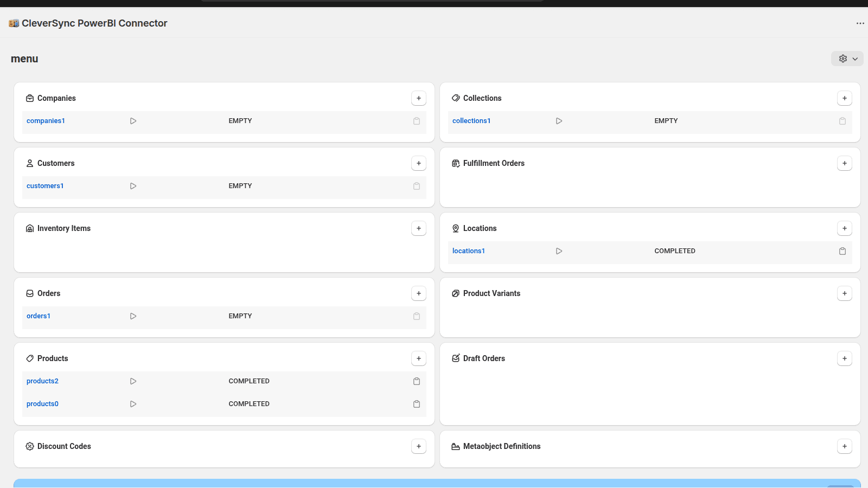
Task: Select the Metaobject Definitions section heading
Action: pos(502,446)
